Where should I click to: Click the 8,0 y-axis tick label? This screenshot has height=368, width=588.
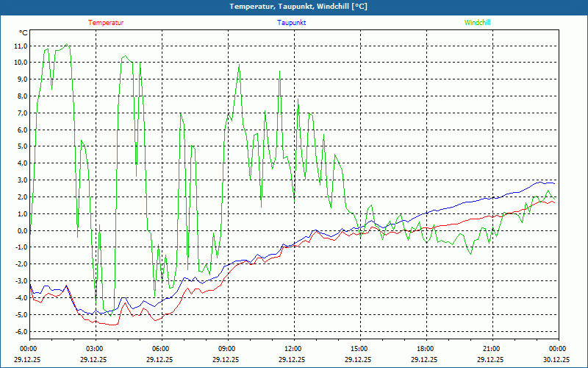pyautogui.click(x=21, y=96)
